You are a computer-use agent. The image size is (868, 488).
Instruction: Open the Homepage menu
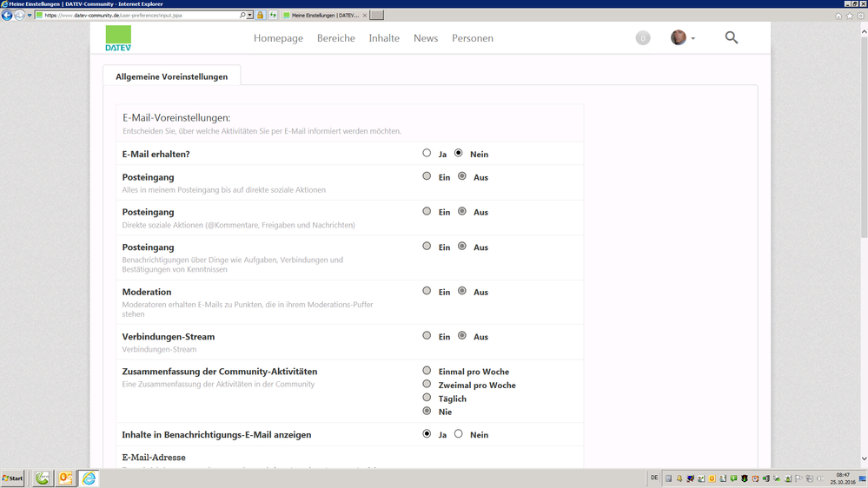click(x=278, y=38)
